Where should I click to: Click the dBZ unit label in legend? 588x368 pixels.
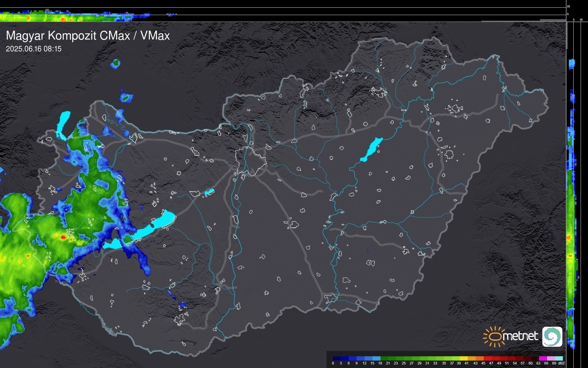[561, 363]
